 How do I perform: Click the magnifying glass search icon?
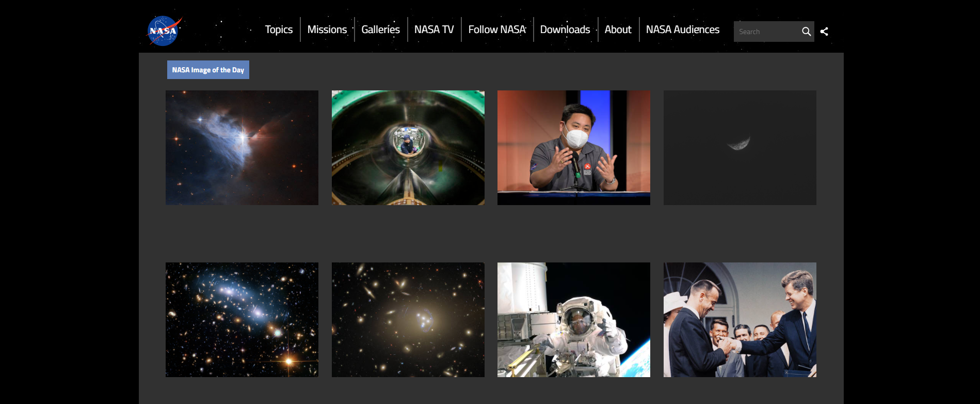coord(806,32)
